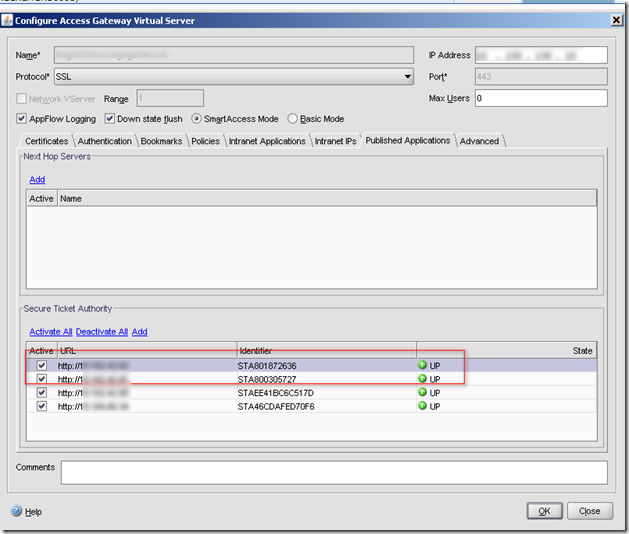Click the OK button
Image resolution: width=629 pixels, height=534 pixels.
544,511
